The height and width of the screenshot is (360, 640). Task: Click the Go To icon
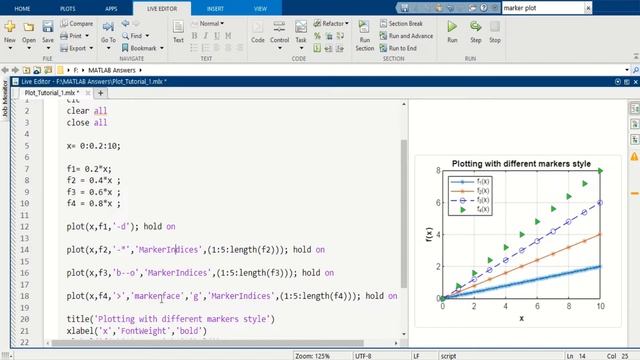tap(108, 27)
